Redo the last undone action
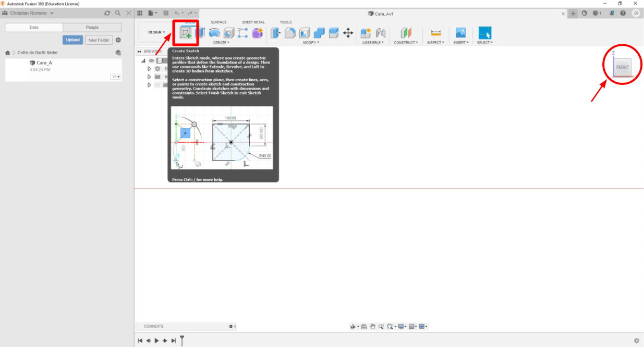The width and height of the screenshot is (644, 347). (190, 13)
